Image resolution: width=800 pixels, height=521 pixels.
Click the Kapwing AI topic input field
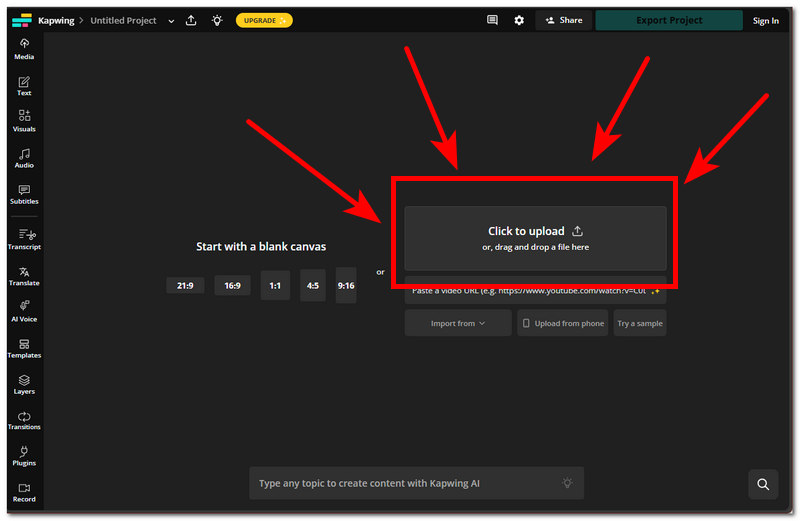[x=416, y=483]
